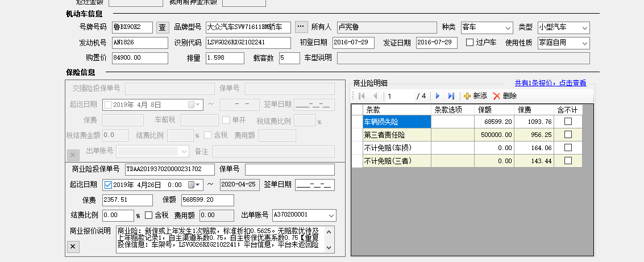
Task: Click 商业险 end date 2020-04-25 field
Action: [240, 185]
